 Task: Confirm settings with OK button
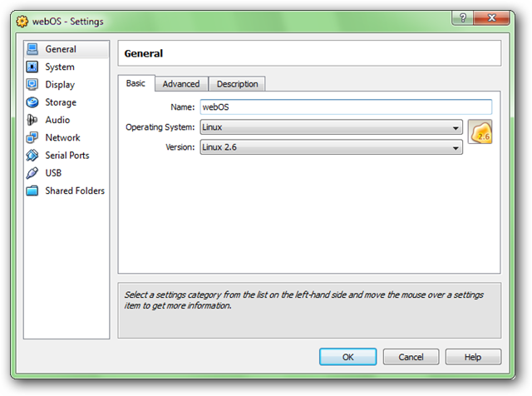pos(347,357)
